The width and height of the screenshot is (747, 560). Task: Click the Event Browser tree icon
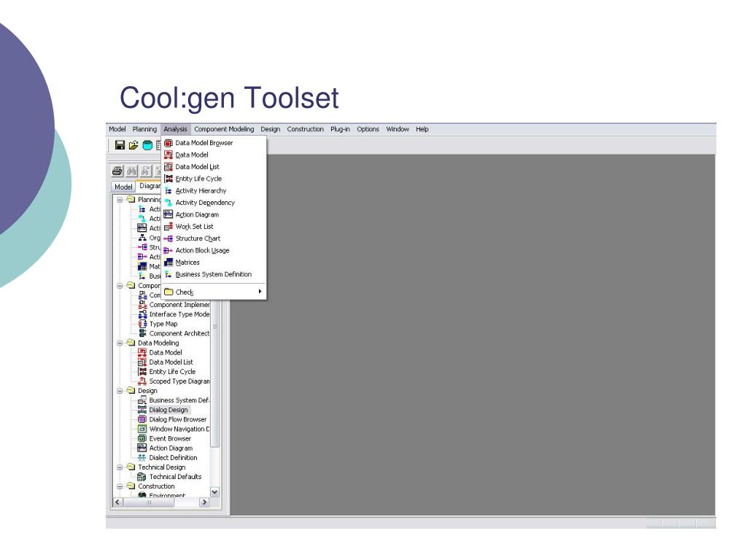coord(142,438)
